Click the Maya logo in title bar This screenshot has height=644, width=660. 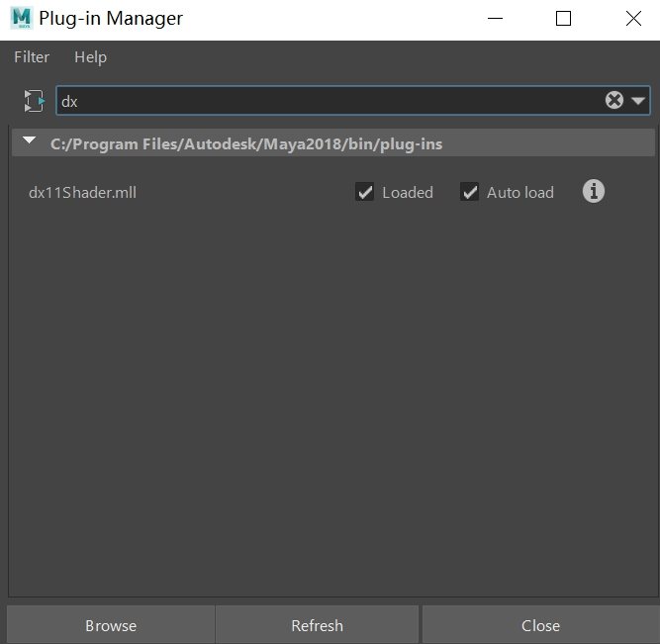pyautogui.click(x=22, y=18)
